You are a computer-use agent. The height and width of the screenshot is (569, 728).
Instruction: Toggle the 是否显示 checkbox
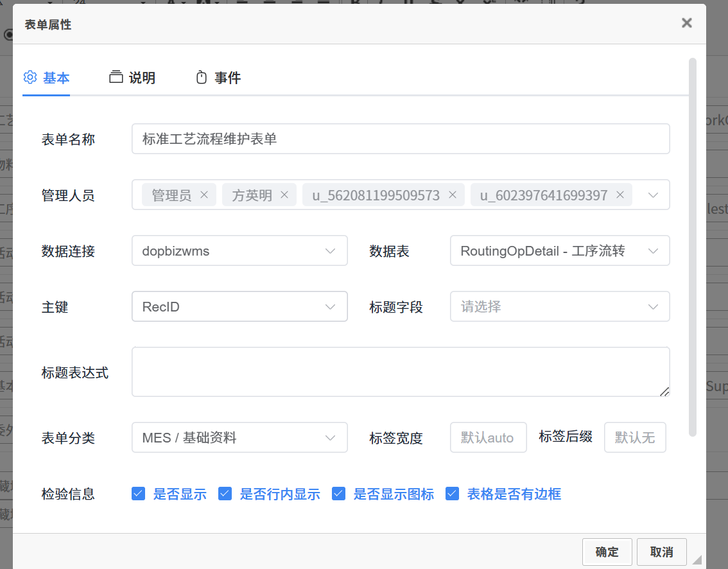(138, 494)
